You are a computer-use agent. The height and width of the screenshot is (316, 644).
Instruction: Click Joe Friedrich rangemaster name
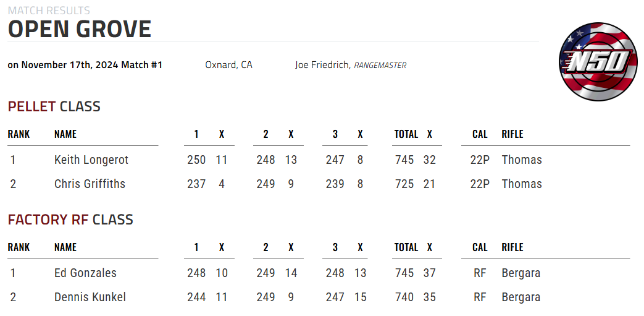tap(322, 65)
